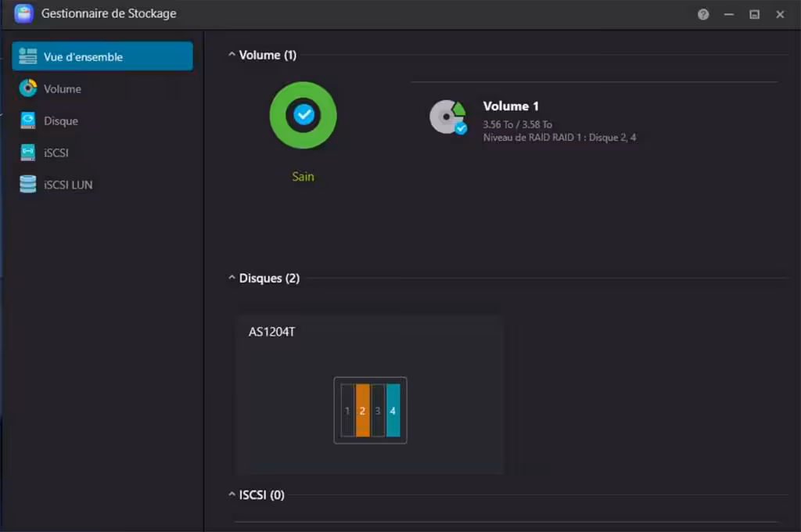Select empty disk bay 1
This screenshot has width=801, height=532.
[x=347, y=411]
